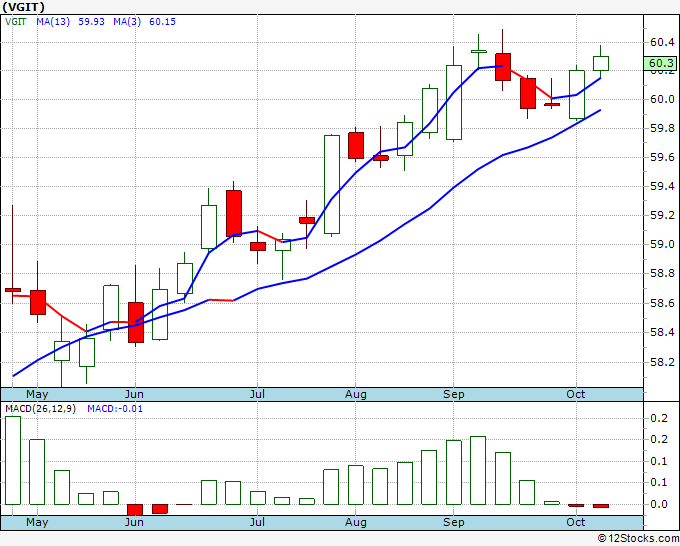Click the green VGIT legend label
The image size is (680, 546).
coord(16,22)
